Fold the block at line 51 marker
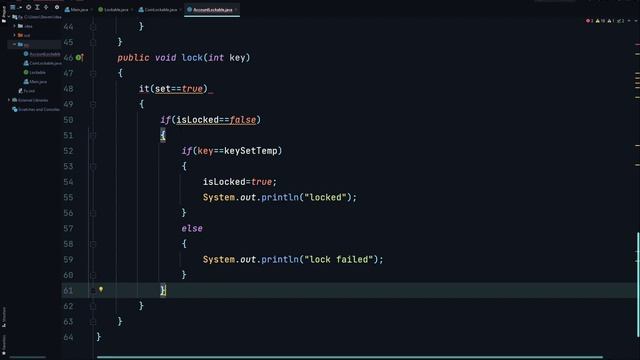The height and width of the screenshot is (360, 640). point(93,136)
